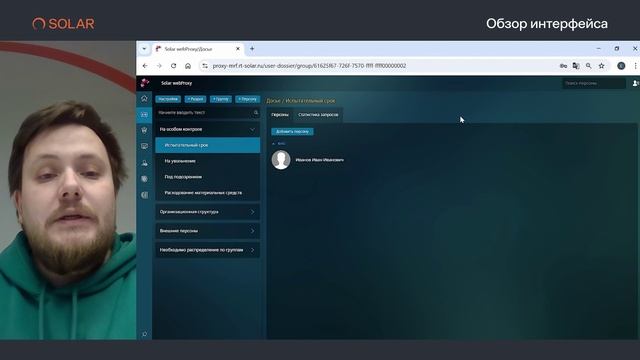
Task: Open the password key icon in address bar
Action: click(x=563, y=66)
